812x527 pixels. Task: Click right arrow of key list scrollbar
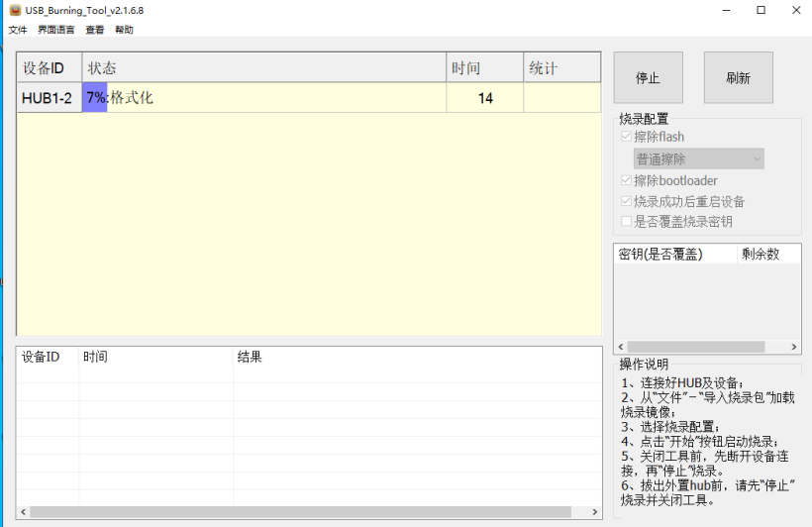coord(794,347)
